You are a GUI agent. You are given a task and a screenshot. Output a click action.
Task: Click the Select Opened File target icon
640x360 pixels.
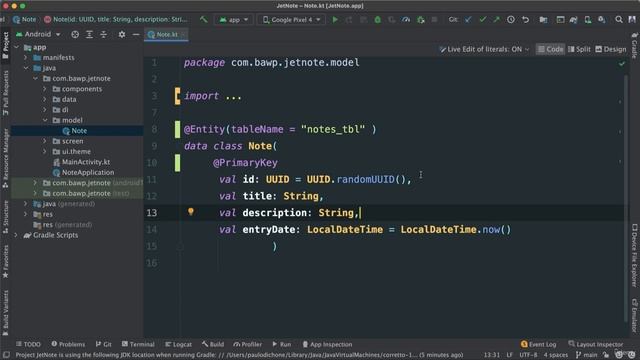(75, 34)
